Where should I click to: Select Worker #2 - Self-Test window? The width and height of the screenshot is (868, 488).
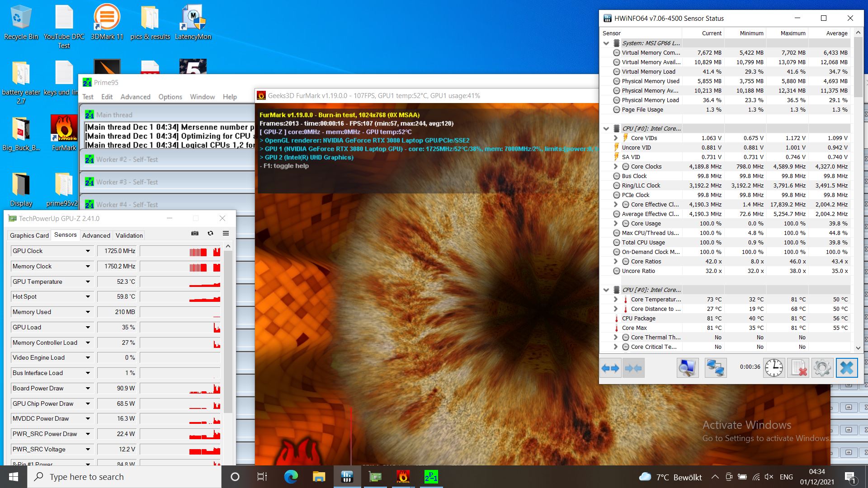pos(167,160)
